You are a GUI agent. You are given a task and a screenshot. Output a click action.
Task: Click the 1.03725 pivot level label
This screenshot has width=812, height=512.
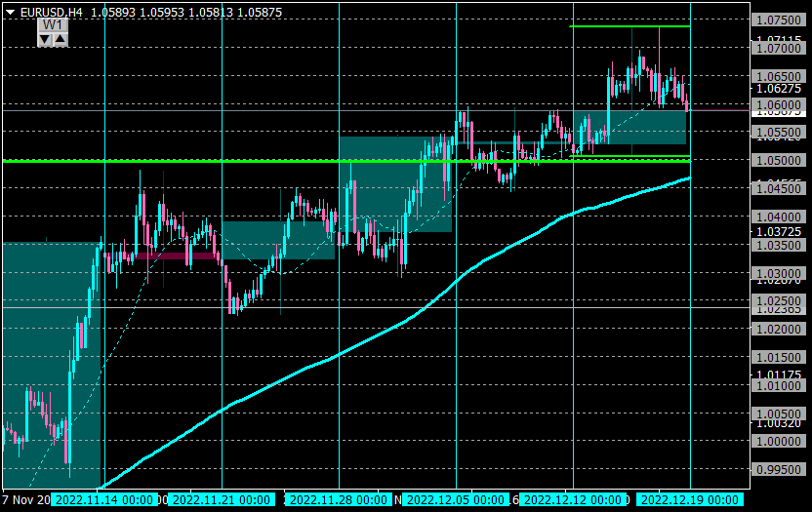pos(779,231)
